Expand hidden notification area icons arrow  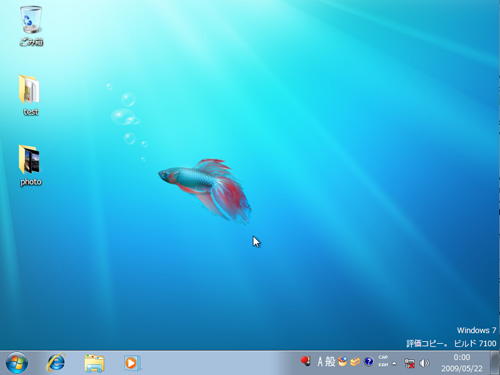(394, 363)
